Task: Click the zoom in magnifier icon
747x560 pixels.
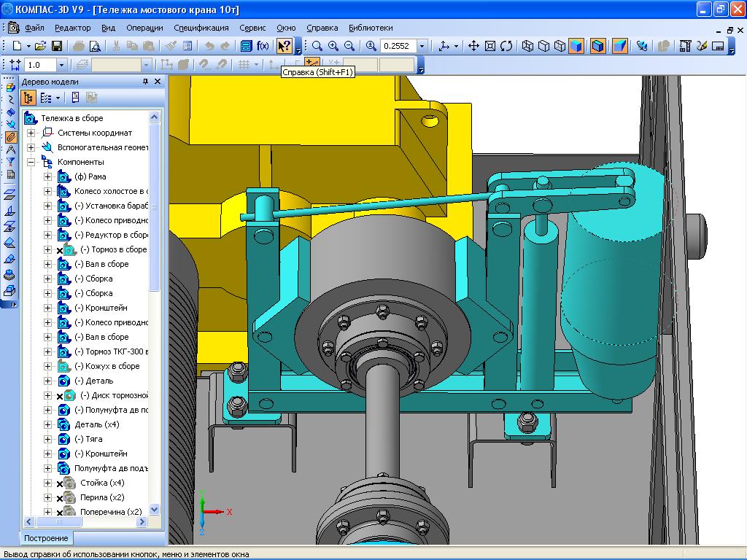Action: pos(333,46)
